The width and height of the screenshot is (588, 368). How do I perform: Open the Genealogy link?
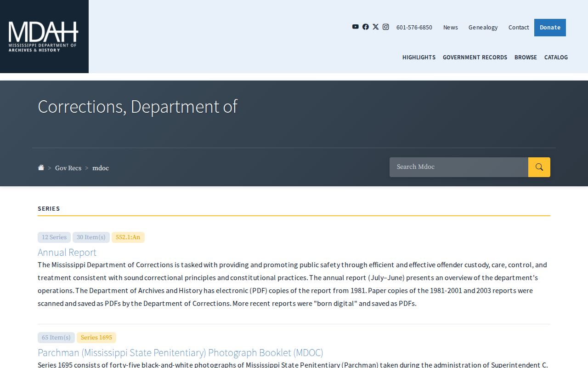tap(483, 27)
